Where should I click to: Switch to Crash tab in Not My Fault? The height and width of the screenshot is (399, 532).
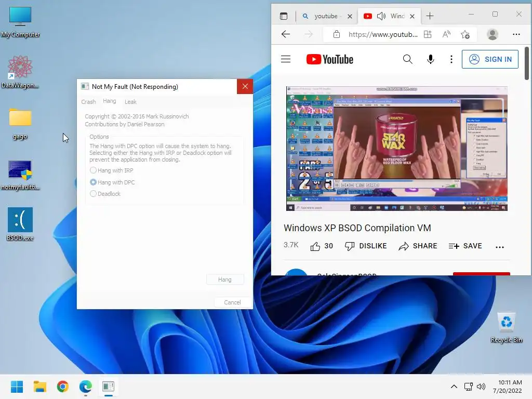click(88, 102)
